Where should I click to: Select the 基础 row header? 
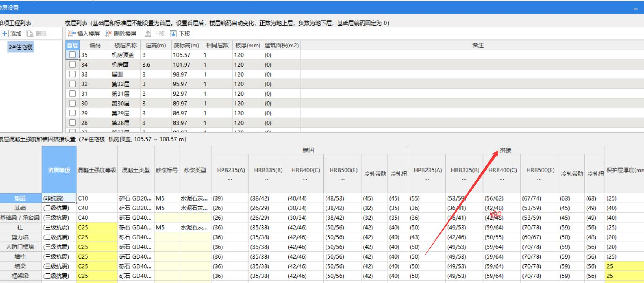pos(20,208)
